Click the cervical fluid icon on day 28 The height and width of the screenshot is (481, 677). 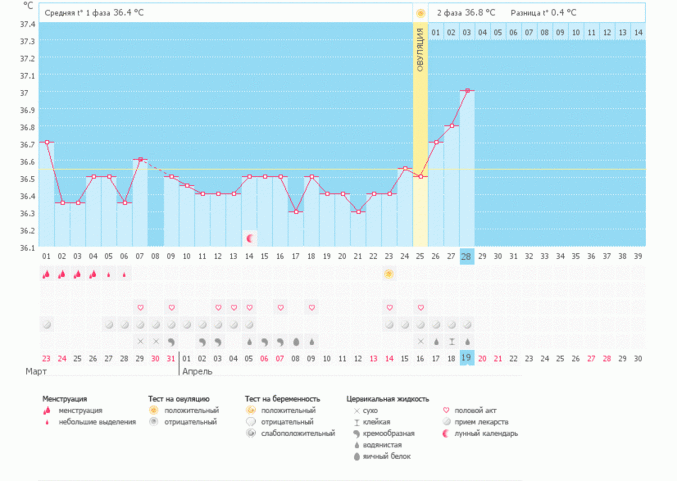pos(467,341)
